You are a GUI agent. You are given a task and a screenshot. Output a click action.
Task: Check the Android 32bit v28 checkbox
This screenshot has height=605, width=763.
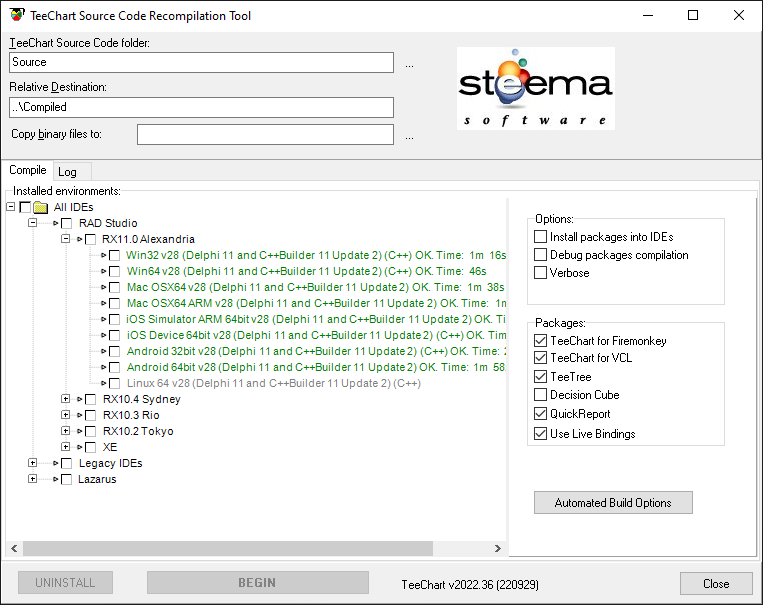click(114, 351)
